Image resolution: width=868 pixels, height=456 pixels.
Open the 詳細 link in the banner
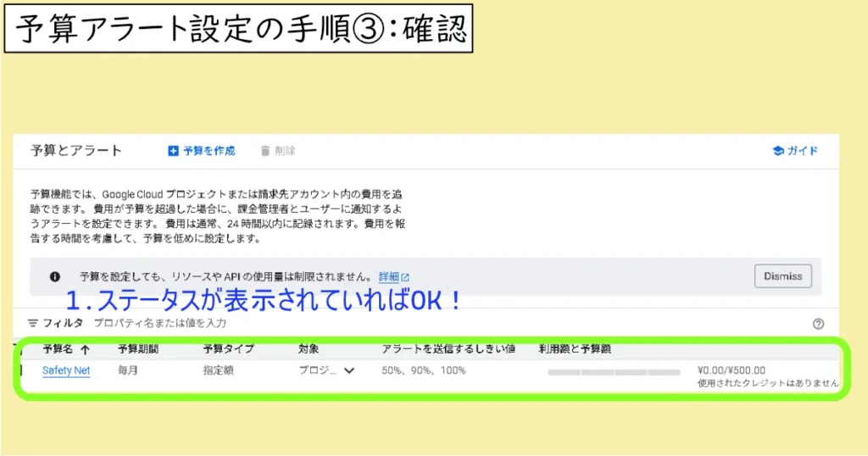[x=388, y=276]
